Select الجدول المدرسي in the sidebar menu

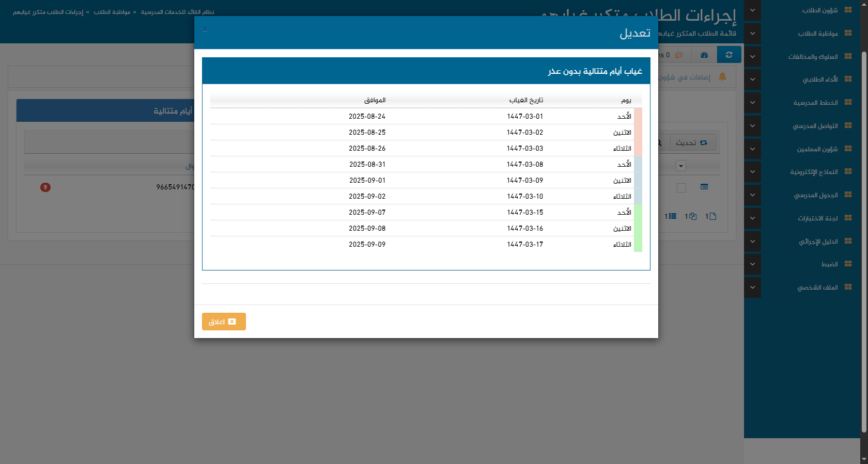click(x=815, y=195)
